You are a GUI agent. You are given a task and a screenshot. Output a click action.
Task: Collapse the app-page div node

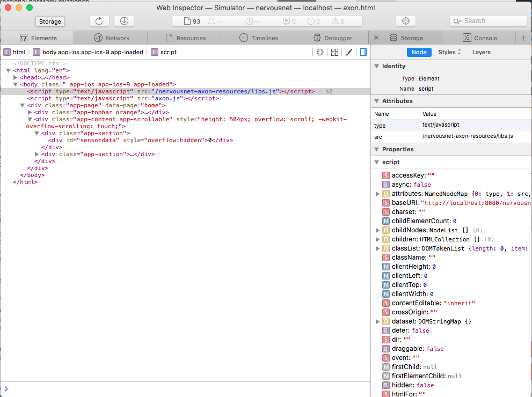(x=23, y=106)
